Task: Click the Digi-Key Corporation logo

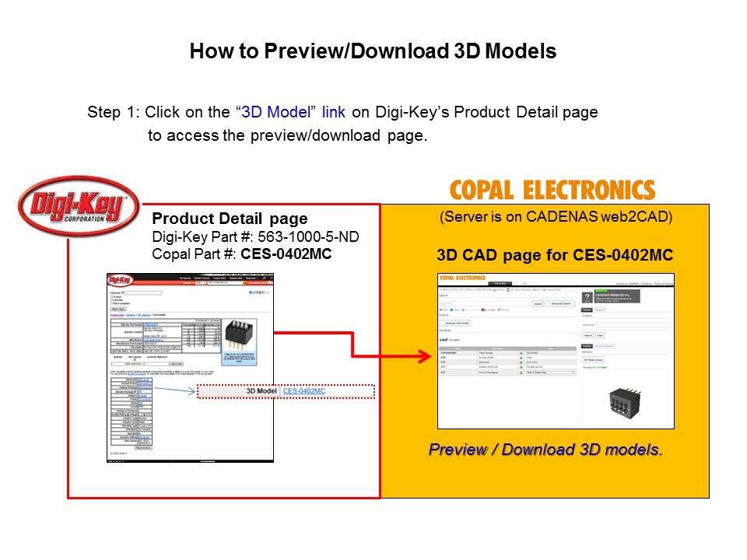Action: (79, 205)
